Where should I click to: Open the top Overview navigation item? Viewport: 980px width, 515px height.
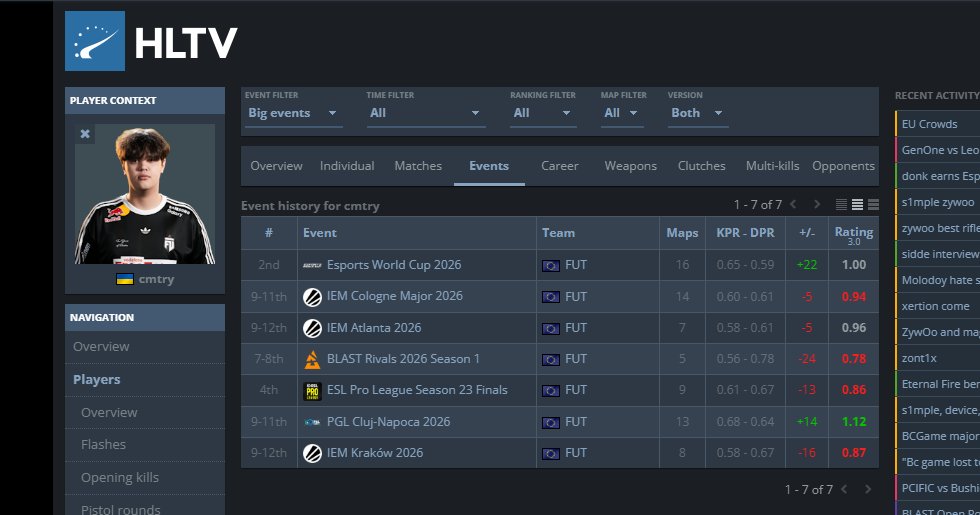pos(145,346)
